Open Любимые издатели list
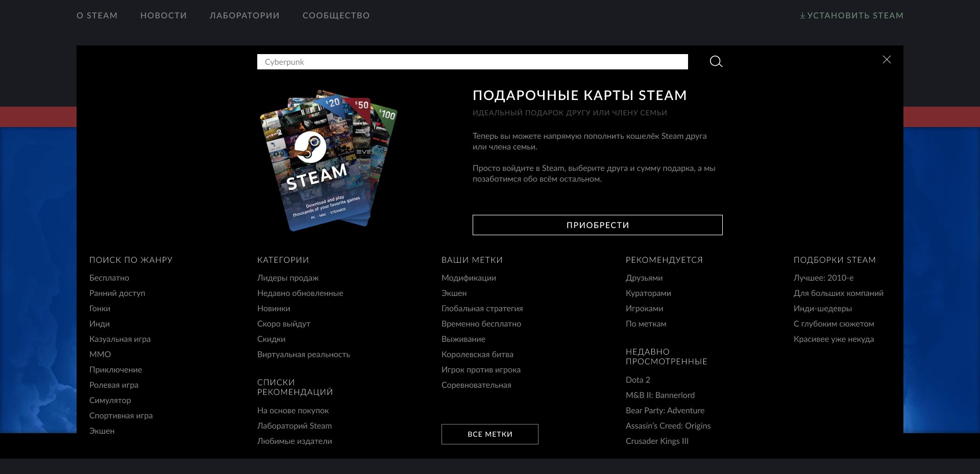The image size is (980, 474). [295, 441]
